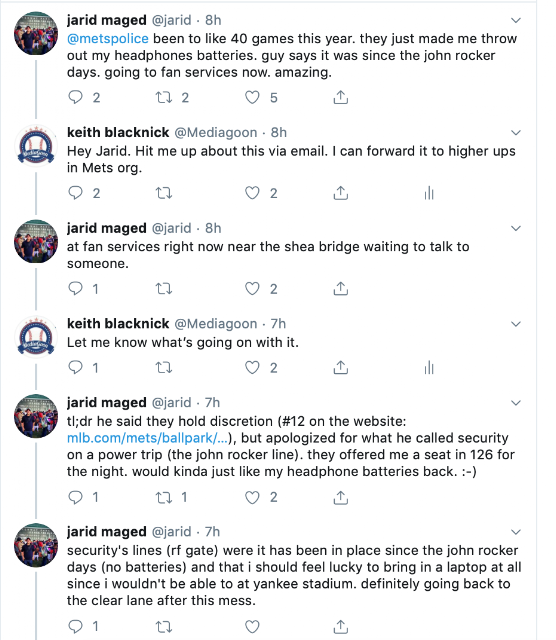Open the @metspolice mention link

pyautogui.click(x=108, y=38)
